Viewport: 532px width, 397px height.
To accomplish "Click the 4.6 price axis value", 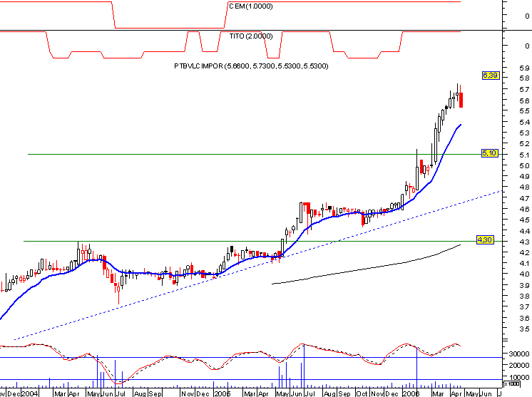I will 524,209.
